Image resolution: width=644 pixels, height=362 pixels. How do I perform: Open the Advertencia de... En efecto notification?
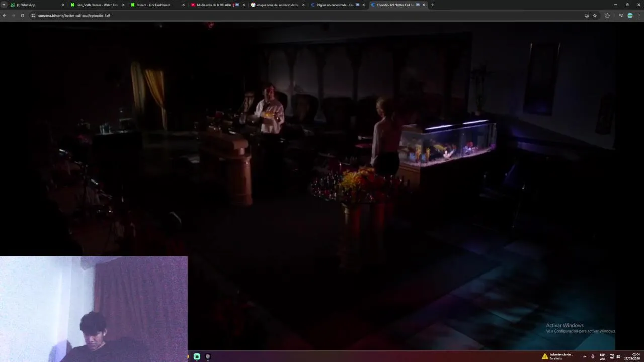(557, 356)
